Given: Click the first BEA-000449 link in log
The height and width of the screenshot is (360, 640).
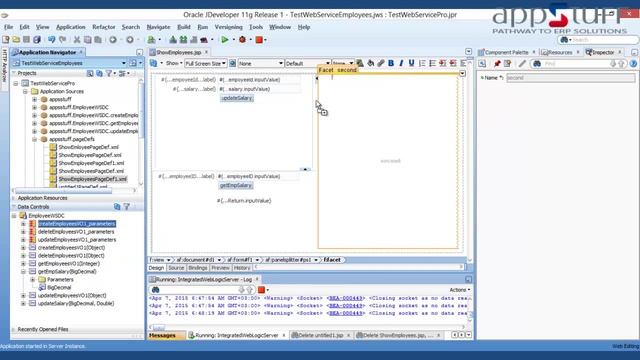Looking at the screenshot, I should pyautogui.click(x=346, y=298).
